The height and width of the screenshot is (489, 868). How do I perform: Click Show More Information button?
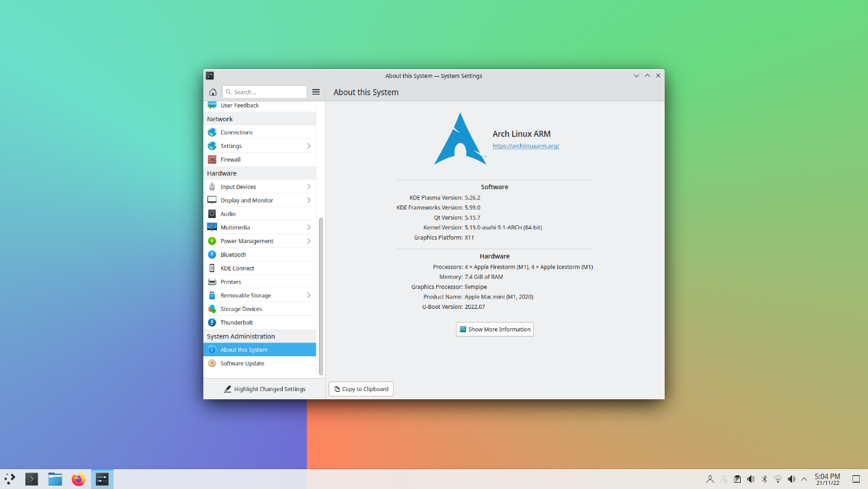click(x=495, y=329)
